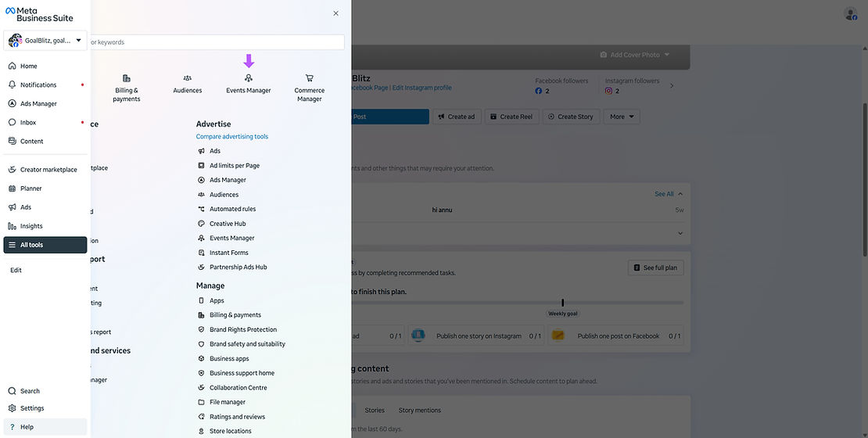Open Instant Forms
The width and height of the screenshot is (868, 438).
click(223, 253)
